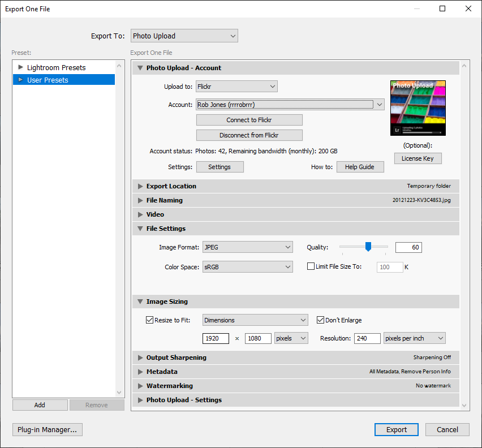
Task: Enable the Limit File Size To checkbox
Action: pos(311,266)
